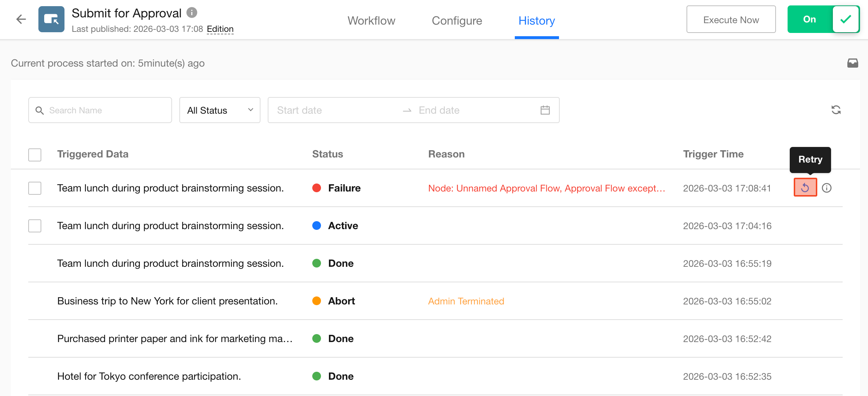This screenshot has height=396, width=868.
Task: Toggle the workflow On switch
Action: 823,19
